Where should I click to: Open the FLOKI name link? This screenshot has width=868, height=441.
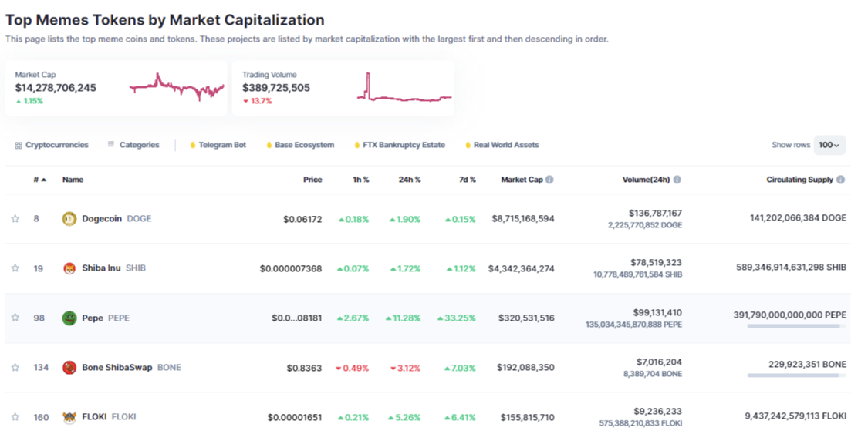point(94,417)
